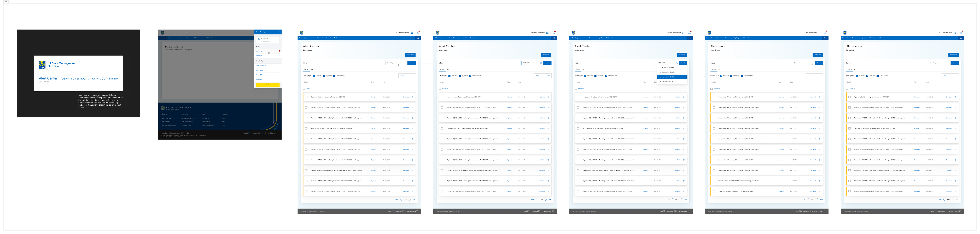Open app grid icon in last Alert Center frame
This screenshot has width=980, height=234.
[955, 33]
